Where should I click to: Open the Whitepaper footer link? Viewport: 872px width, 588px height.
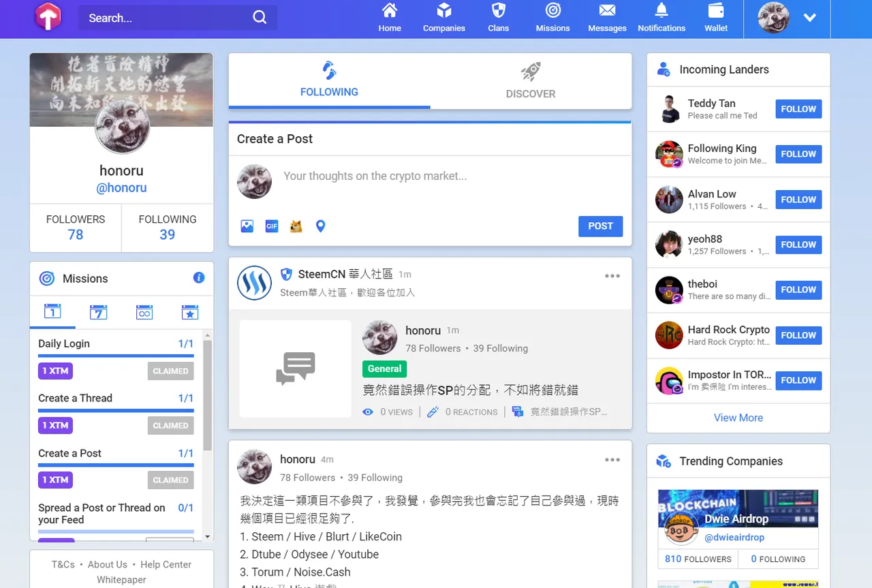tap(121, 580)
